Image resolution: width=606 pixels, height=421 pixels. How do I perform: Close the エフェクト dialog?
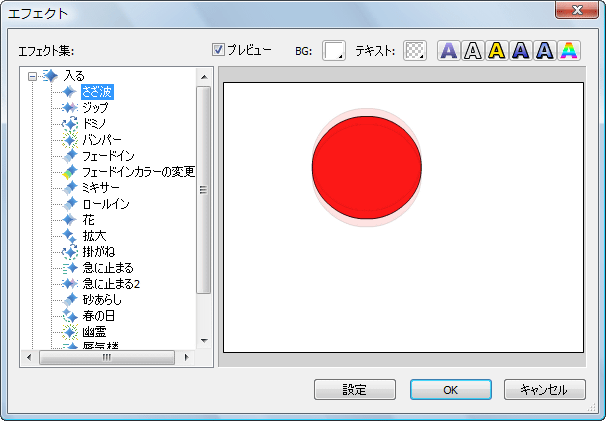pos(577,10)
